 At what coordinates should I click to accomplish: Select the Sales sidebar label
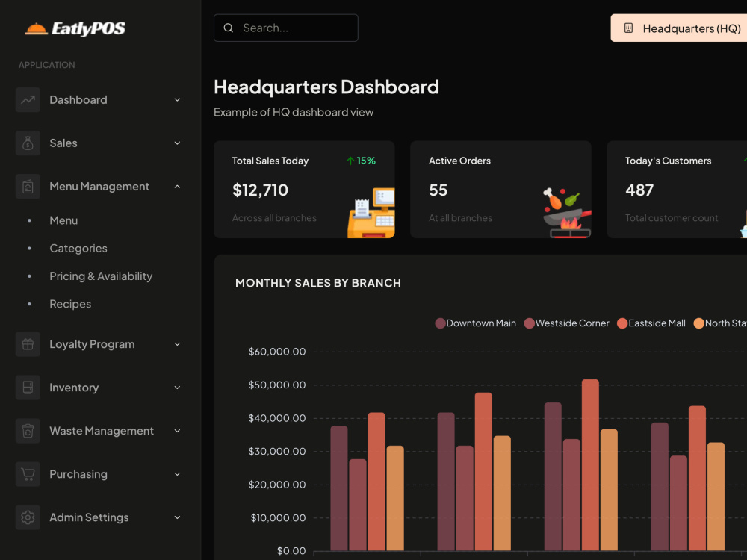[x=63, y=143]
